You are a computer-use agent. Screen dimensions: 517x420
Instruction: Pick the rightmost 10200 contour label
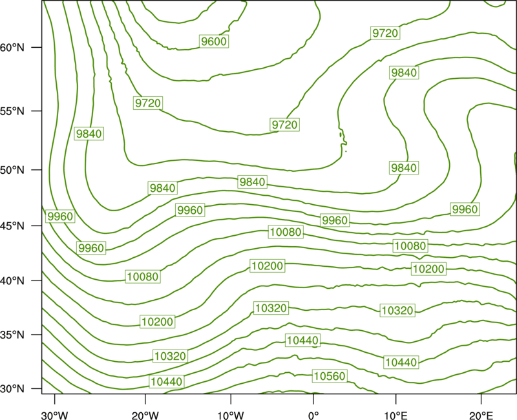(x=428, y=269)
